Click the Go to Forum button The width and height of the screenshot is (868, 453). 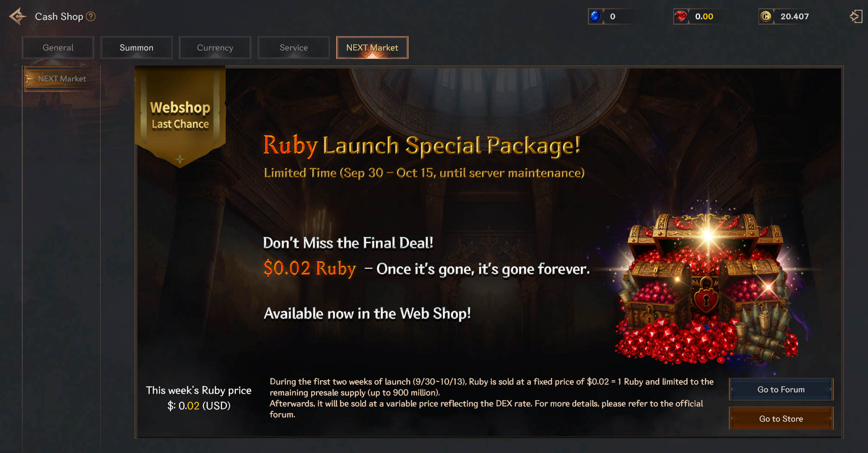pos(781,389)
